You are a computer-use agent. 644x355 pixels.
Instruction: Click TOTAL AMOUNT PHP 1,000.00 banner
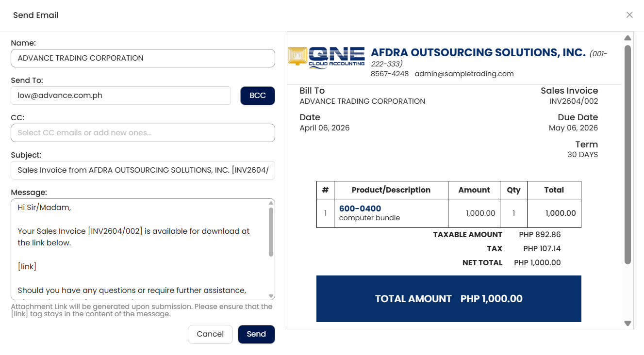[x=449, y=299]
